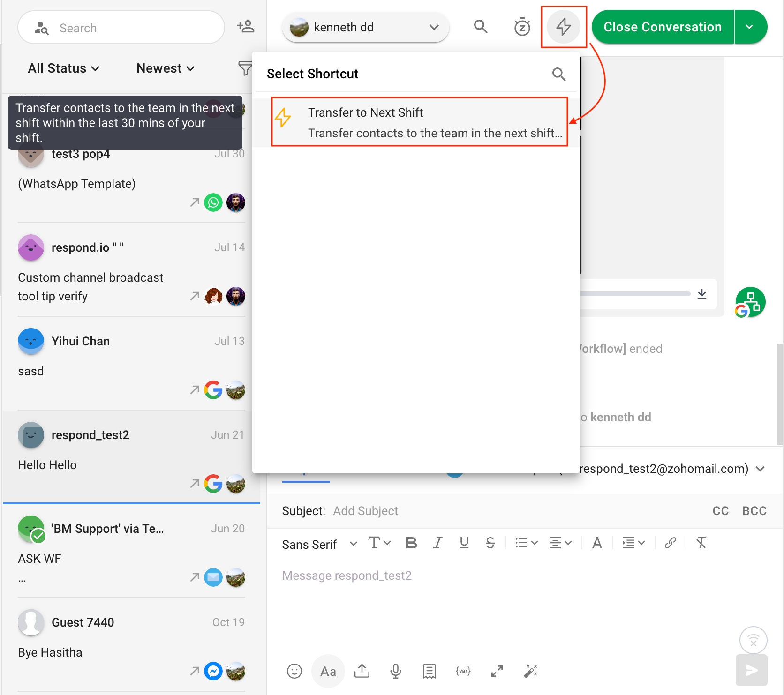This screenshot has height=695, width=784.
Task: Snooze the conversation using the clock icon
Action: [522, 27]
